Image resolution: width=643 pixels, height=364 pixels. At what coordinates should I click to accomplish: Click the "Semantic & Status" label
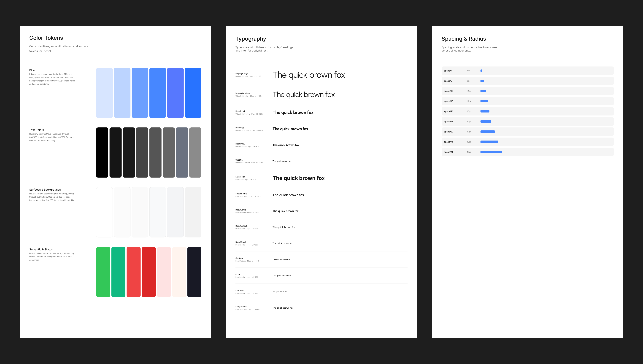click(41, 250)
